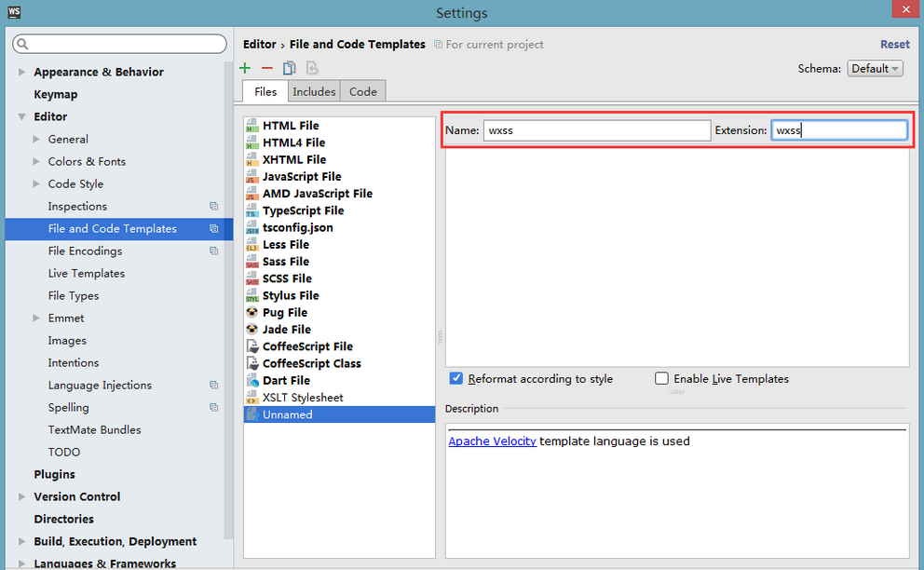
Task: Click the Reset link
Action: (x=894, y=44)
